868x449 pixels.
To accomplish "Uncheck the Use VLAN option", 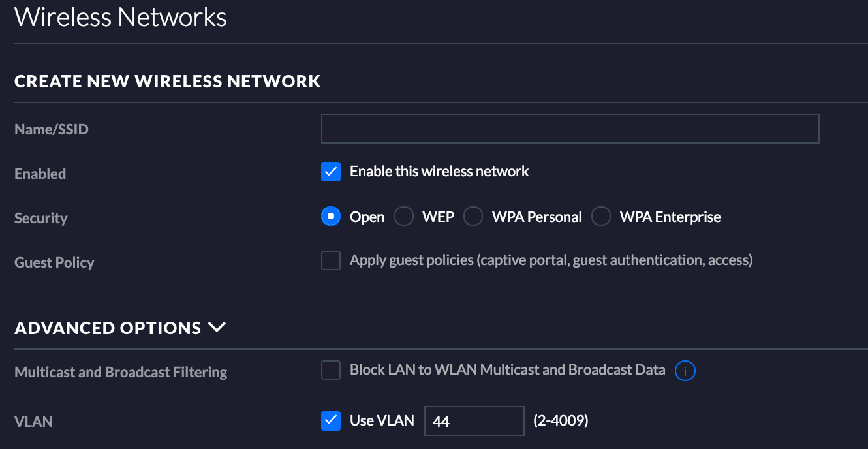I will [x=330, y=421].
